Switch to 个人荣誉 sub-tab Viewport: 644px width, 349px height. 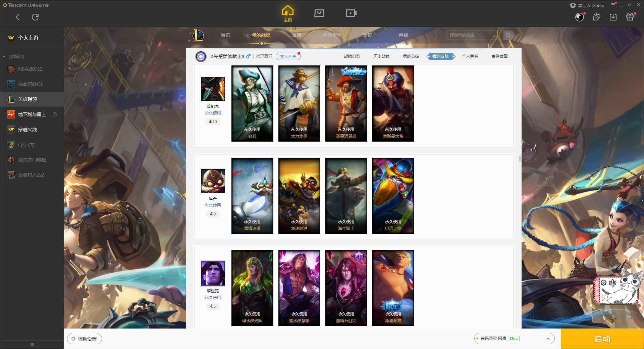[x=470, y=56]
